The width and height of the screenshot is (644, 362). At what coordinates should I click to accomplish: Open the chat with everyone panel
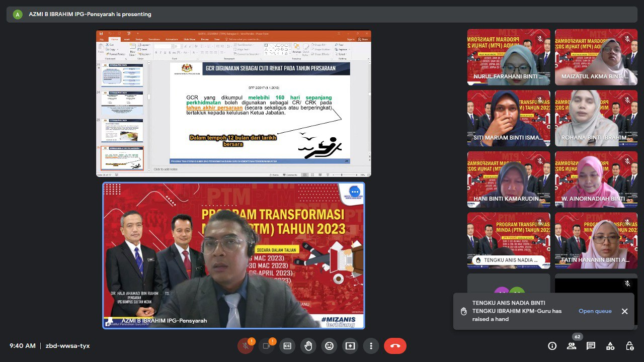[591, 346]
